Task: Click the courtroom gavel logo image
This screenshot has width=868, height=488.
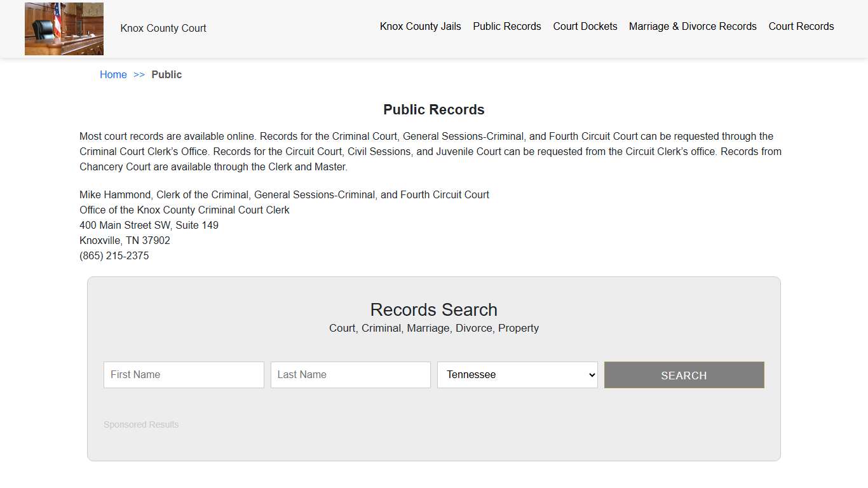Action: (64, 29)
